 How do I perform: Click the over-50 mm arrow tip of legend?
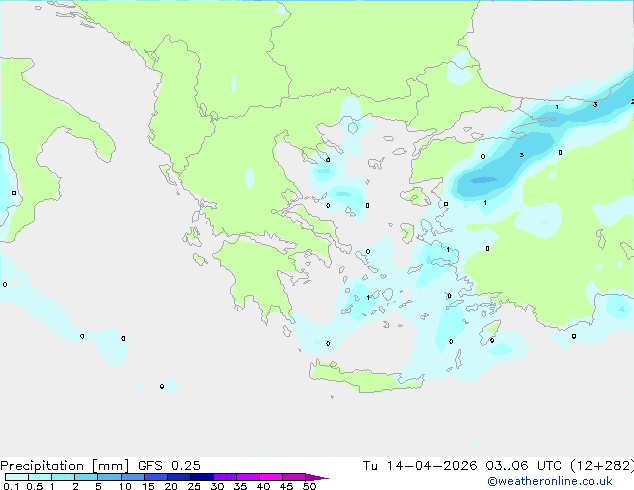[x=317, y=477]
